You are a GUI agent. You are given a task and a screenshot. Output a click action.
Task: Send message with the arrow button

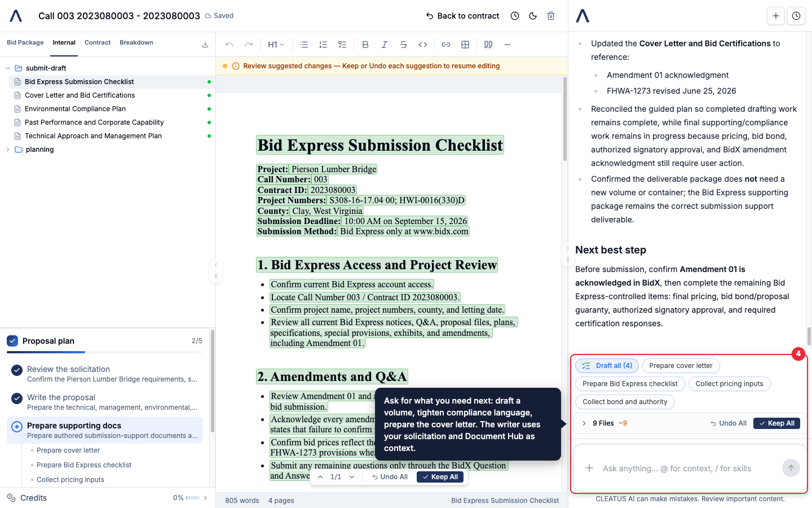tap(791, 468)
